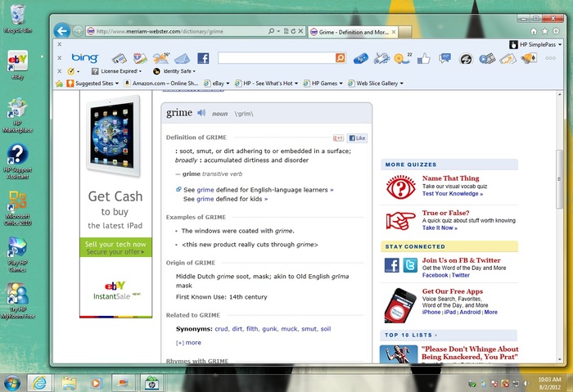Click the Add to Favorites bar star icon

coord(59,83)
